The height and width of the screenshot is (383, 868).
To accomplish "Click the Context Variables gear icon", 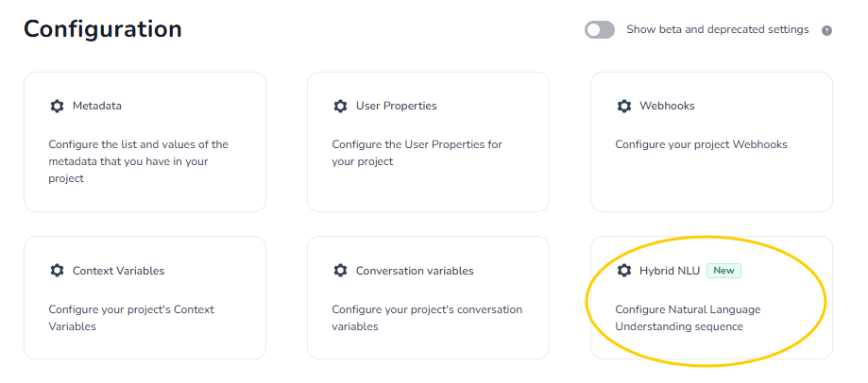I will point(57,271).
